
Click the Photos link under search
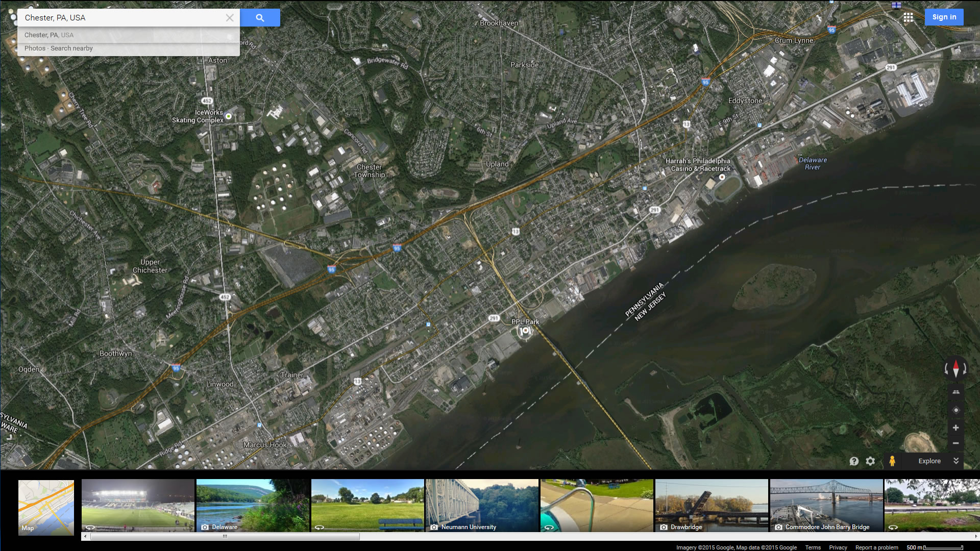[35, 48]
